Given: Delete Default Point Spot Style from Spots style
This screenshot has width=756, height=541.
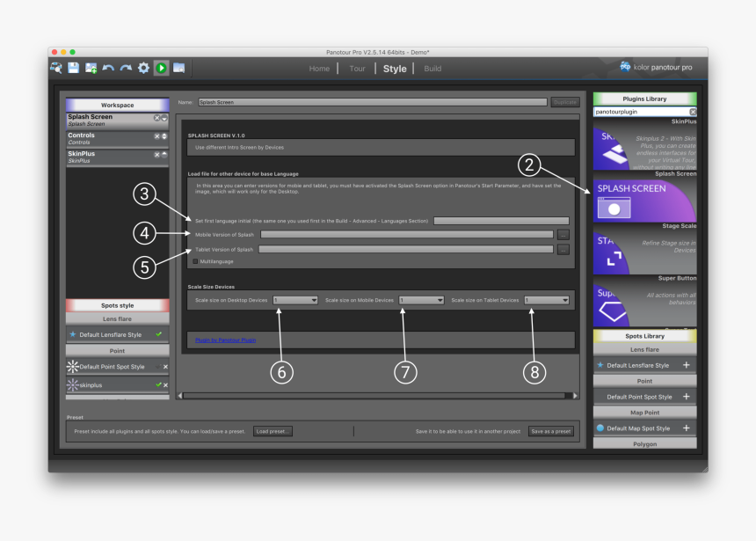Looking at the screenshot, I should pyautogui.click(x=165, y=367).
